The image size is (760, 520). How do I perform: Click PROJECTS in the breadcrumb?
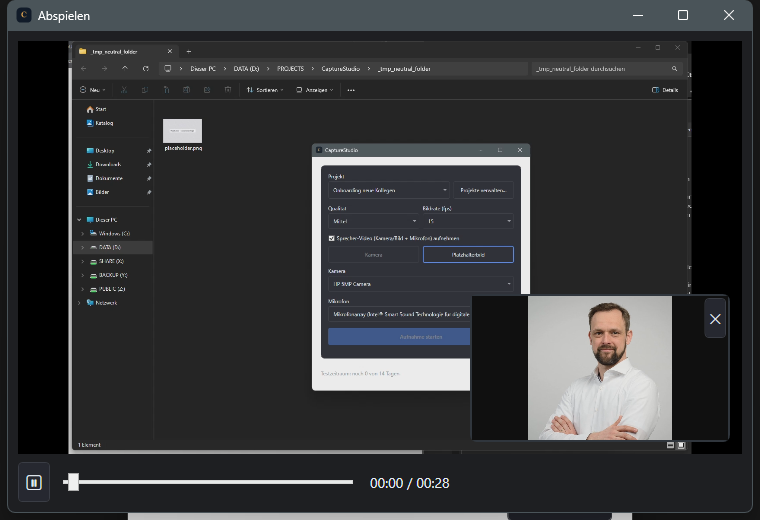pyautogui.click(x=290, y=69)
